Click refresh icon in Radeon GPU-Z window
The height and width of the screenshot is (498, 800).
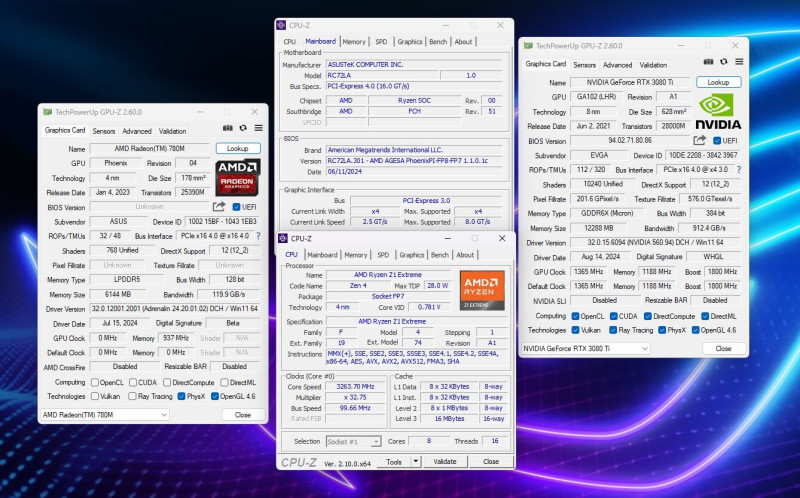click(x=243, y=128)
